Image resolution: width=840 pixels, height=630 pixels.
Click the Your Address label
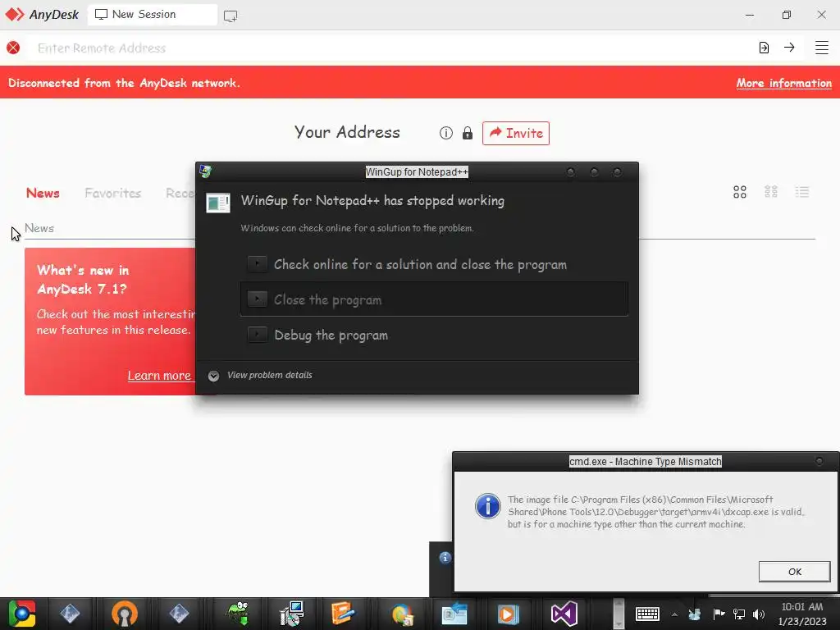(x=347, y=132)
